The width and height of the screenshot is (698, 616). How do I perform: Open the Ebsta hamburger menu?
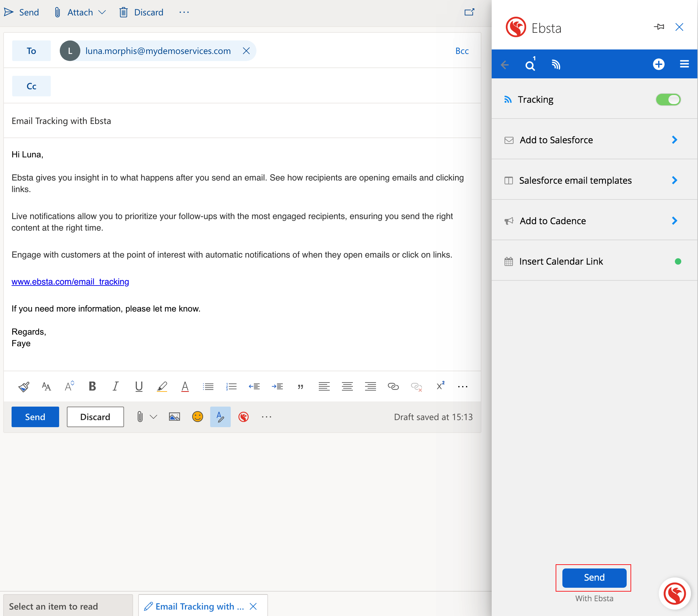(x=684, y=64)
